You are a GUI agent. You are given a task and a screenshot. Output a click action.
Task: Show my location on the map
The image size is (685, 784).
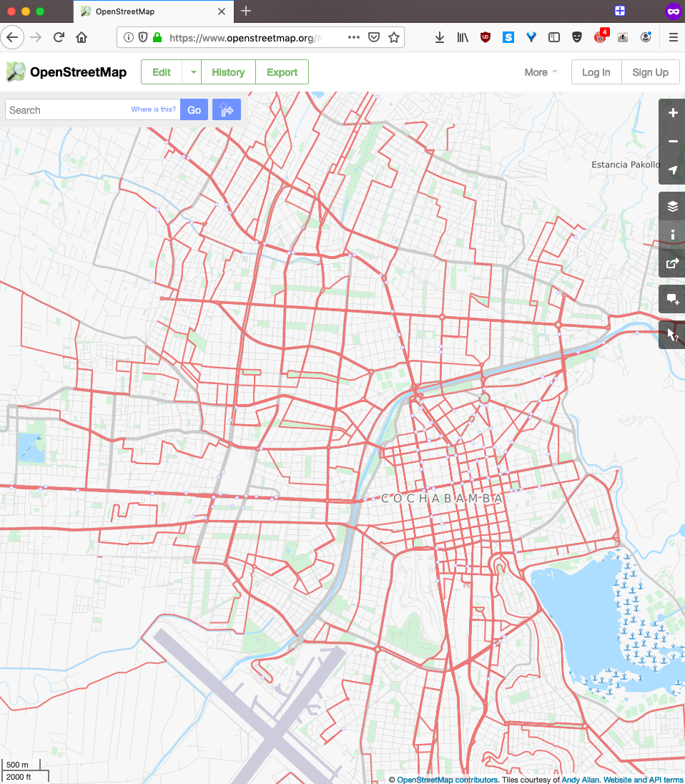pyautogui.click(x=673, y=170)
